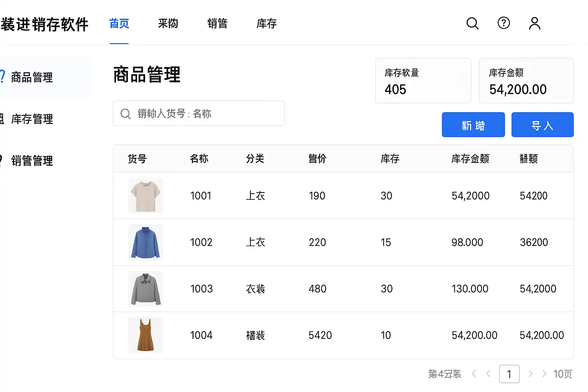
Task: Go to previous page using left chevron
Action: 488,374
